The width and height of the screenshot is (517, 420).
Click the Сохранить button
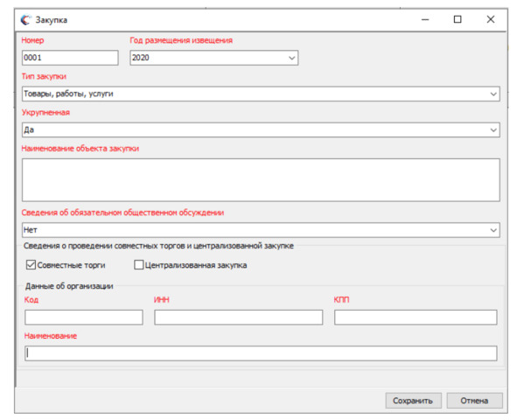(413, 401)
